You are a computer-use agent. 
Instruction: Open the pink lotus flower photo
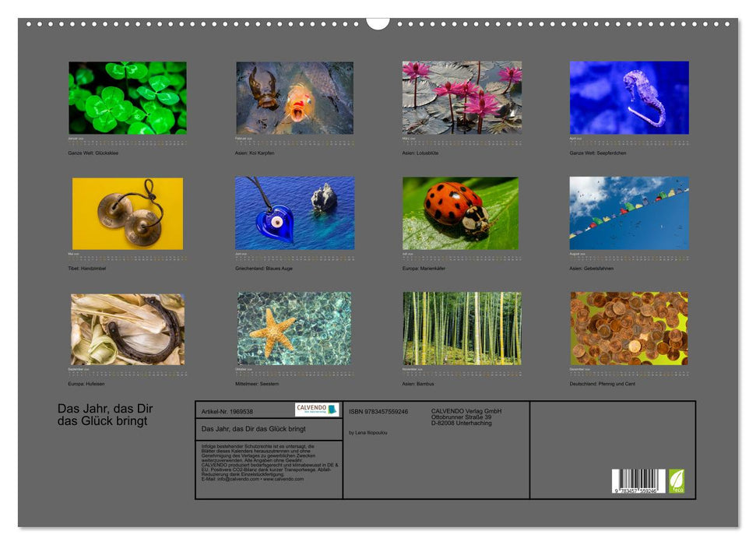462,98
